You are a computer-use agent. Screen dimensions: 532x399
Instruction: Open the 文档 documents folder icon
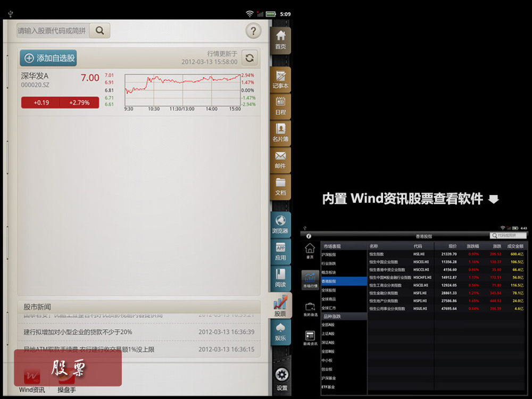click(x=280, y=187)
